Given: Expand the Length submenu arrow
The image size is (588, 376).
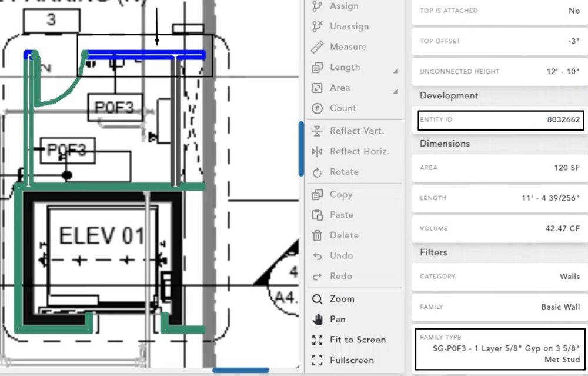Looking at the screenshot, I should [395, 71].
